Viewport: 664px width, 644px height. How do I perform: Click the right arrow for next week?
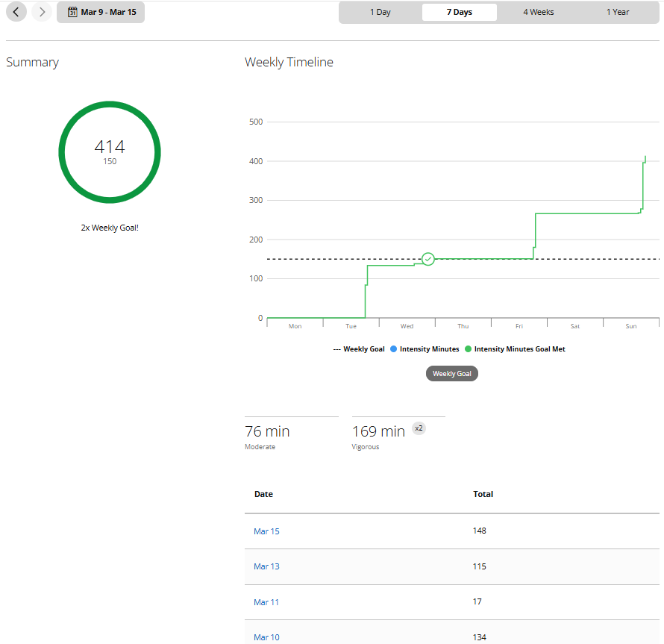[42, 12]
